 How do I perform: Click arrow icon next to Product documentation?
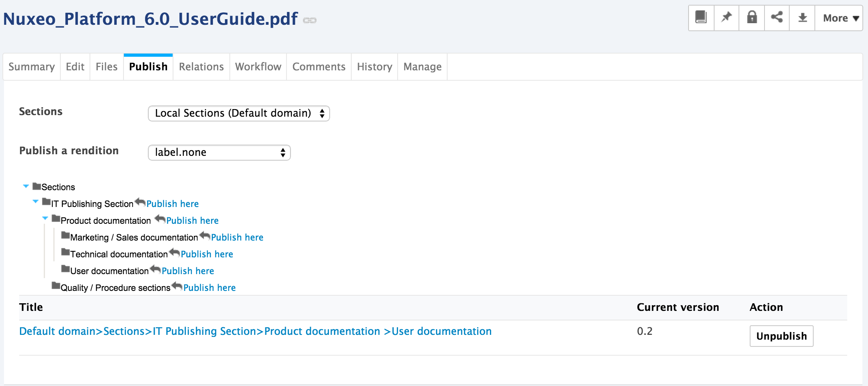[x=160, y=219]
